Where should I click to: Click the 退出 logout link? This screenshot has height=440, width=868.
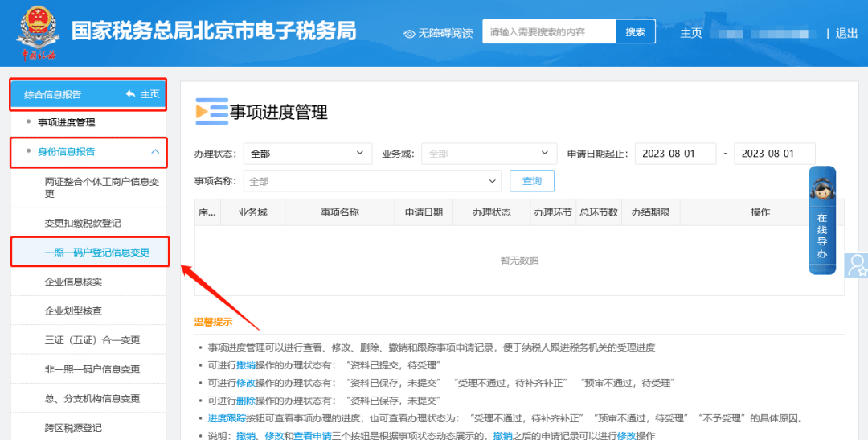click(846, 33)
